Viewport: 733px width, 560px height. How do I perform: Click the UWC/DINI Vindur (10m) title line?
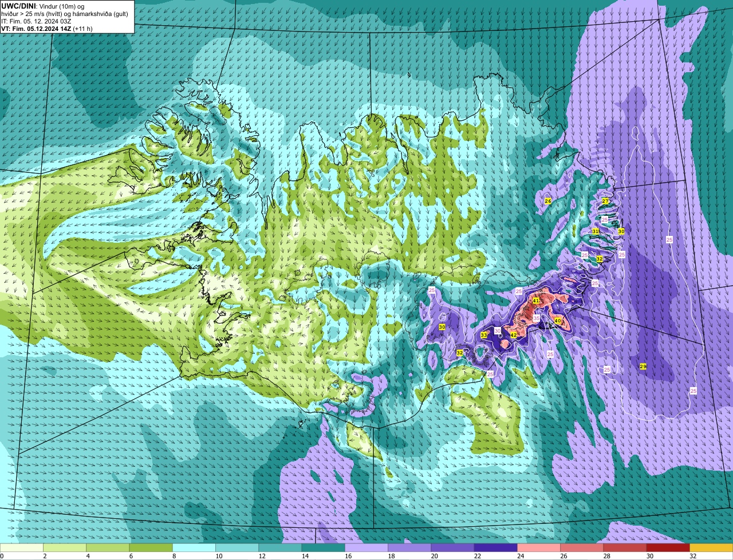(x=43, y=6)
